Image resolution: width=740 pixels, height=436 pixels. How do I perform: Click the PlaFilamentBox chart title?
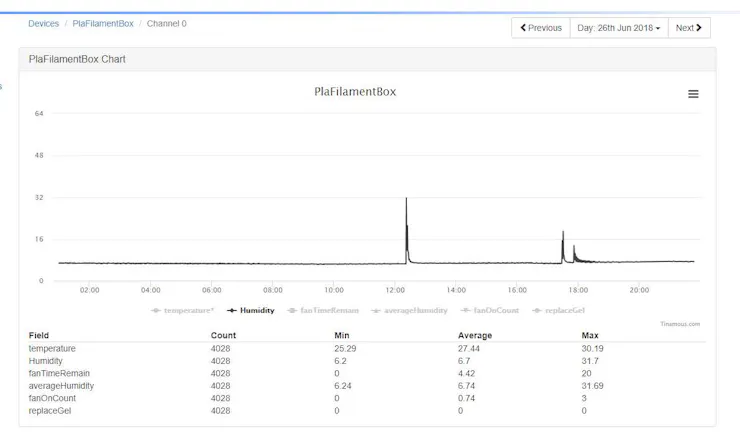[355, 91]
